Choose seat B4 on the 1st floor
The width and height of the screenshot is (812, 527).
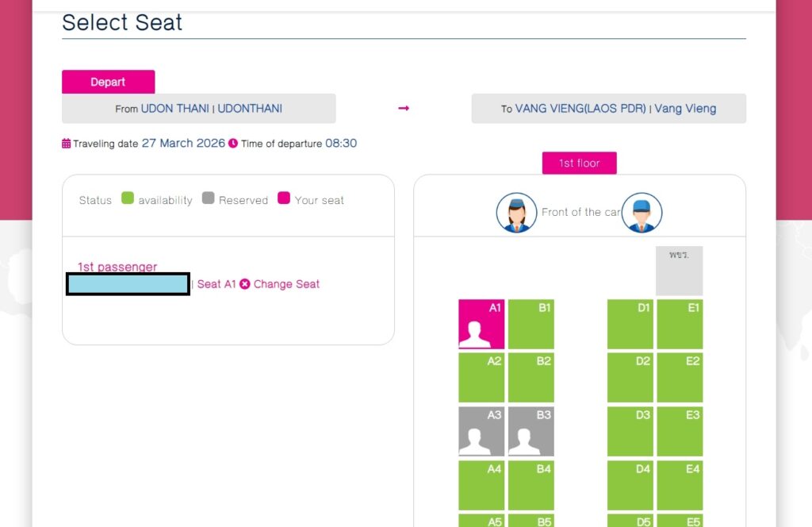pyautogui.click(x=530, y=485)
